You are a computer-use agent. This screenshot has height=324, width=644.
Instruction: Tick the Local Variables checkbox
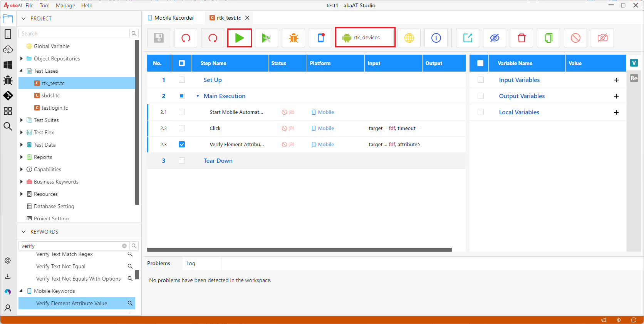[x=481, y=112]
